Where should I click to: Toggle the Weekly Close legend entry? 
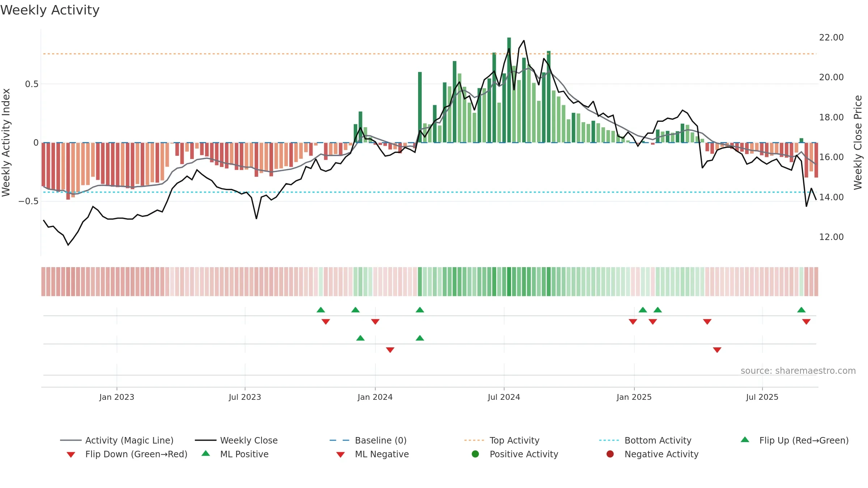(x=236, y=440)
